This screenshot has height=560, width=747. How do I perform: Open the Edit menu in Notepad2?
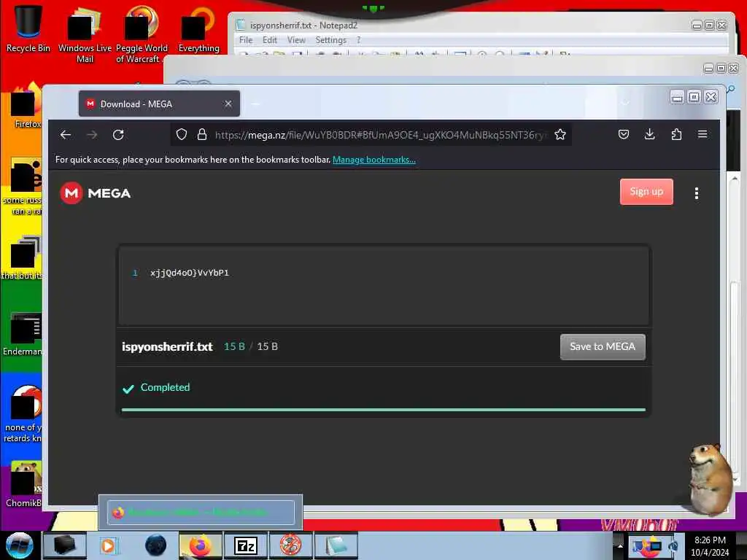270,40
